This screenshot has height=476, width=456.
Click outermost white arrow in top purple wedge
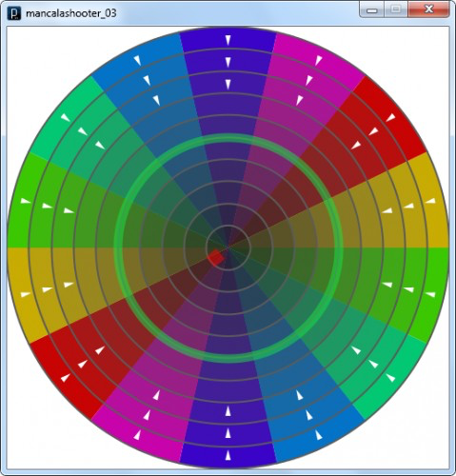(228, 40)
